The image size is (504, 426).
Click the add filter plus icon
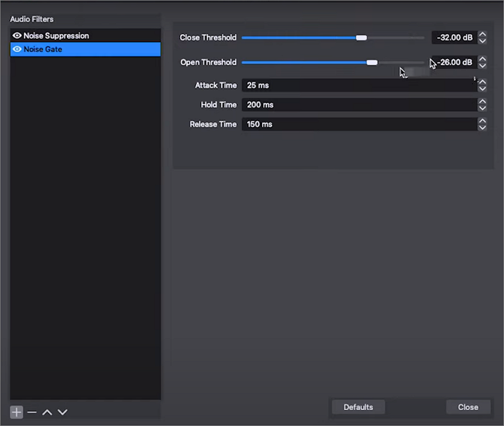coord(17,412)
